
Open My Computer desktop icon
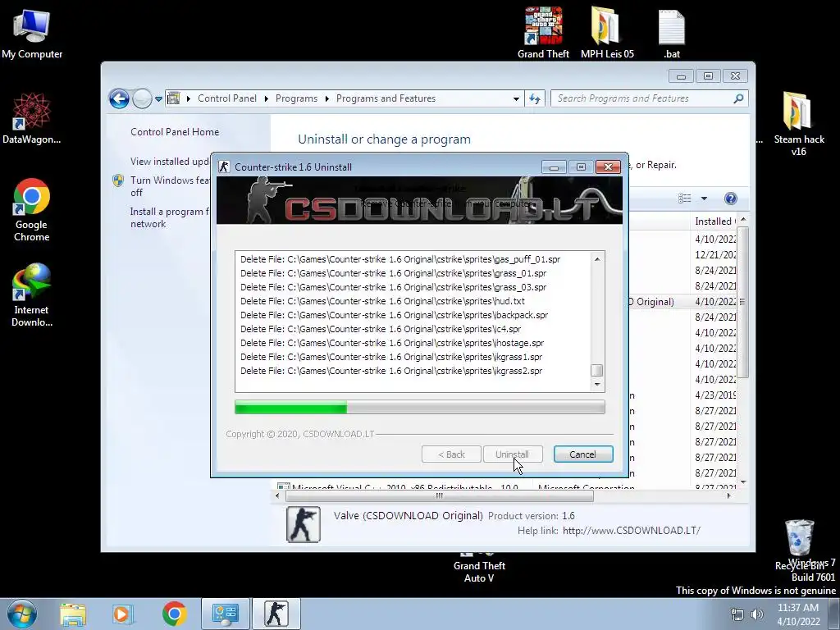coord(32,34)
